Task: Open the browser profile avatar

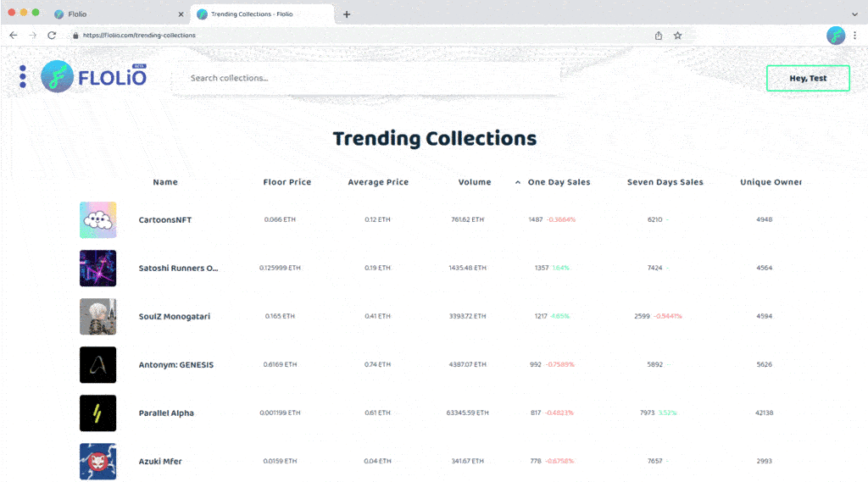Action: (x=835, y=36)
